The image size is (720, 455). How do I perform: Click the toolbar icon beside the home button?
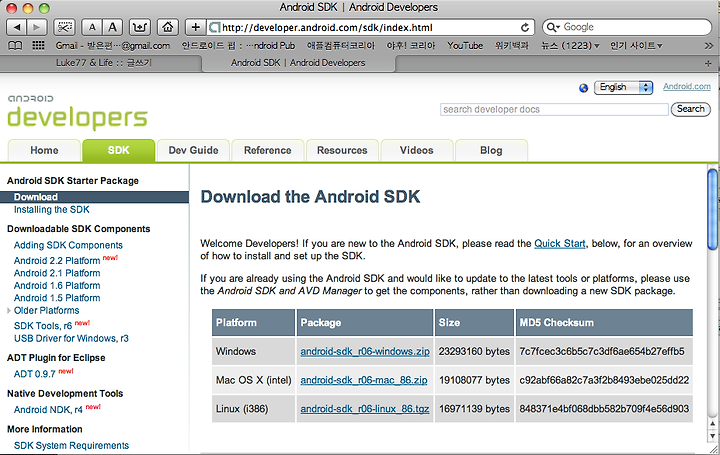[x=140, y=28]
